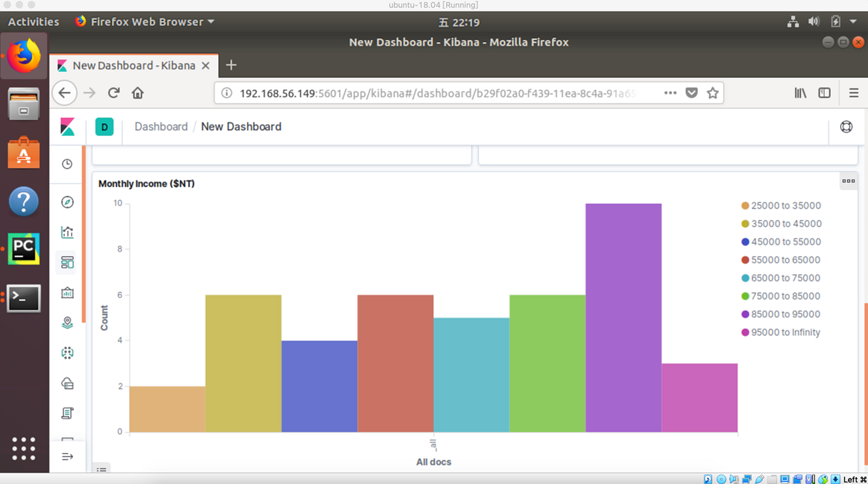The width and height of the screenshot is (868, 484).
Task: Click Firefox's Home button
Action: [x=137, y=92]
